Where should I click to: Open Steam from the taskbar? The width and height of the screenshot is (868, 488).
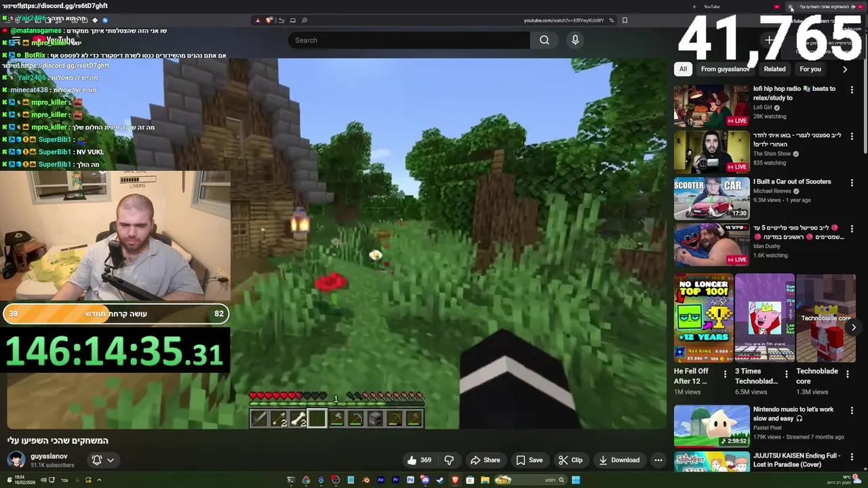[x=440, y=480]
